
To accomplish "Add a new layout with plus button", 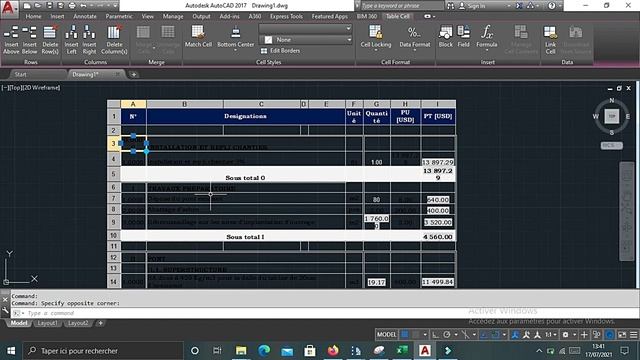I will [100, 323].
